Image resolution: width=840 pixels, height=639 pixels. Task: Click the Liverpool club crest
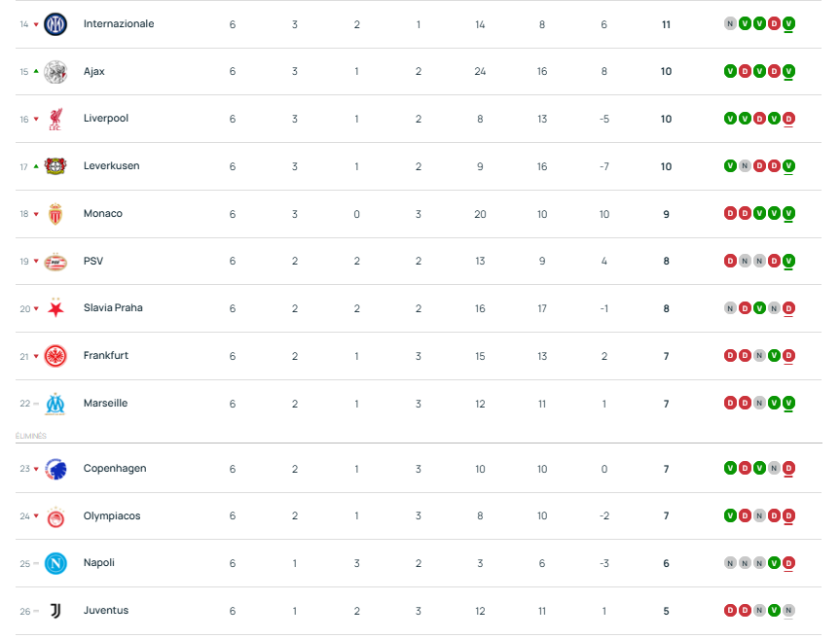tap(55, 119)
